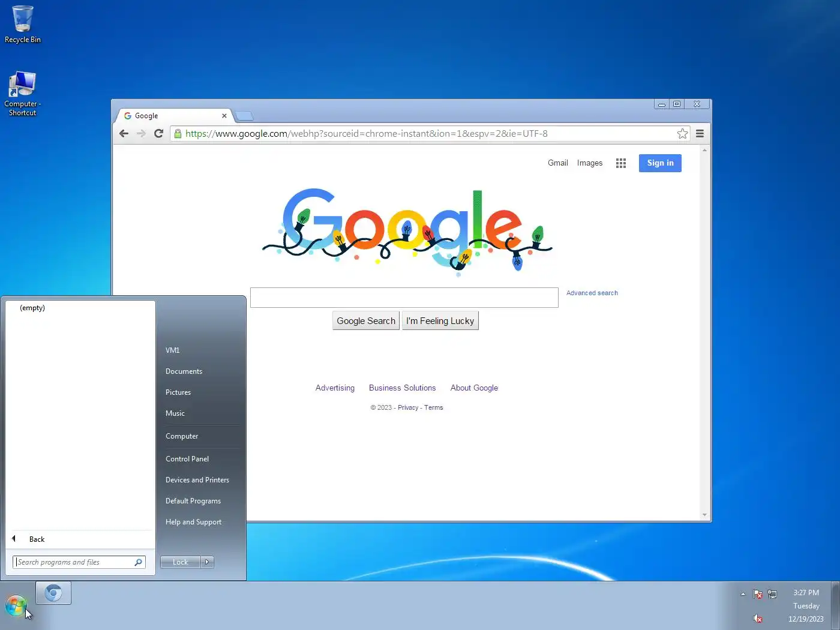Viewport: 840px width, 630px height.
Task: Expand the shutdown options arrow beside Lock
Action: click(207, 562)
